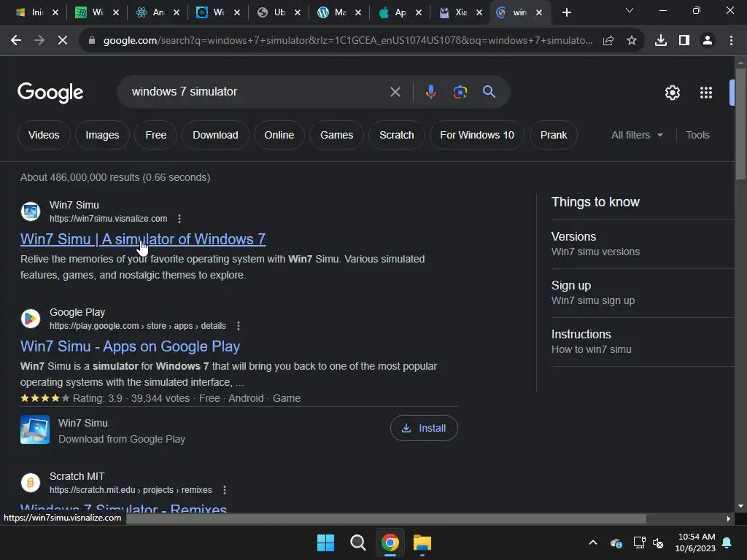Image resolution: width=747 pixels, height=560 pixels.
Task: Open more options for Win7 Simu result
Action: coord(179,219)
